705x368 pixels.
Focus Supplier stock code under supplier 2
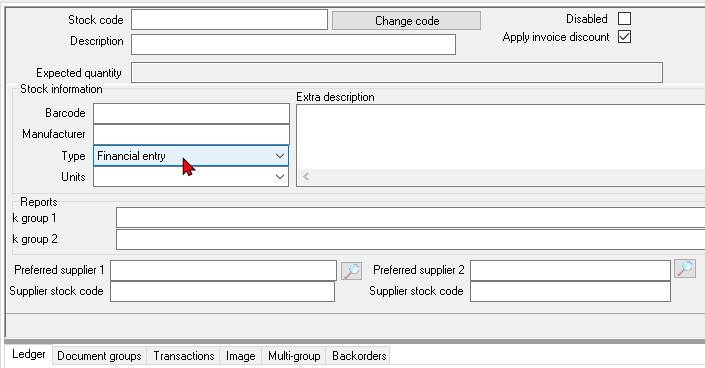571,292
